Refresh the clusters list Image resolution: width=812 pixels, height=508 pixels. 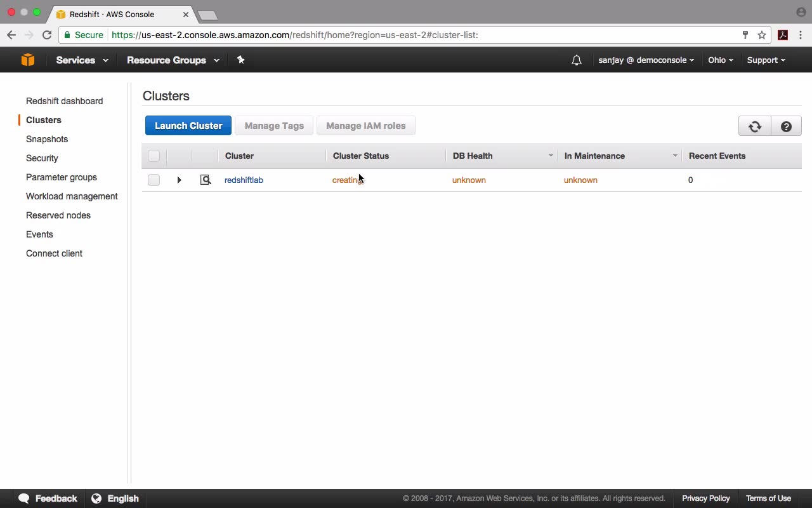tap(755, 126)
